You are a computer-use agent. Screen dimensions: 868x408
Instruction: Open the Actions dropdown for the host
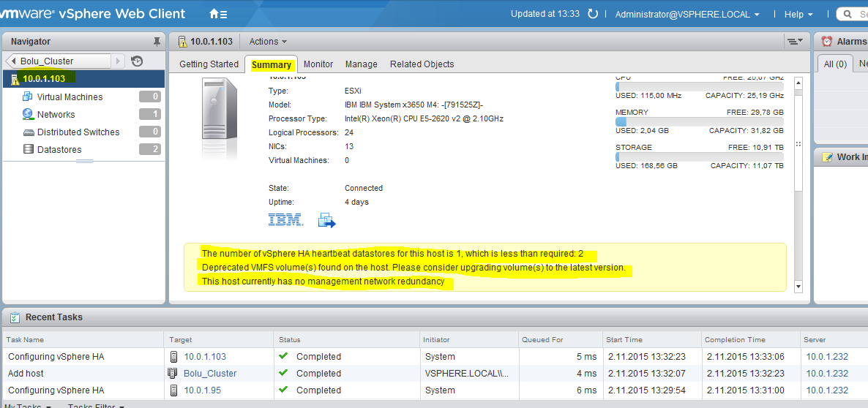pos(268,42)
